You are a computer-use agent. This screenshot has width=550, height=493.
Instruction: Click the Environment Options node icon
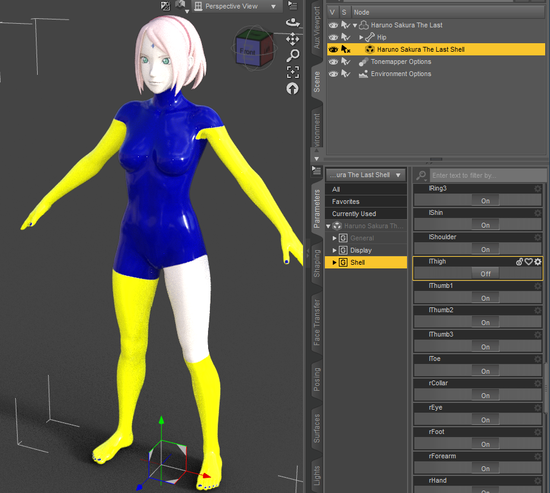click(363, 74)
